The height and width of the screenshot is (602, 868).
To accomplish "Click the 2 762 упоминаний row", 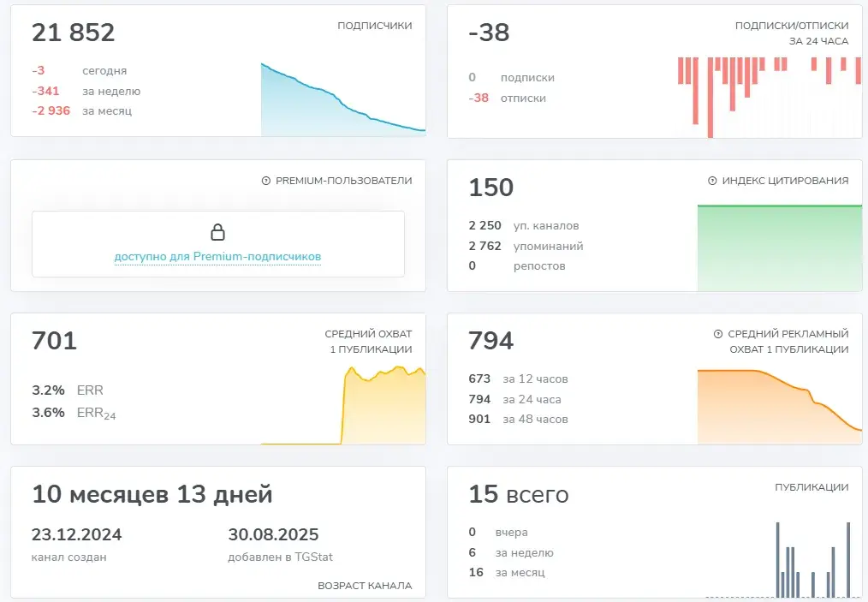I will coord(526,246).
